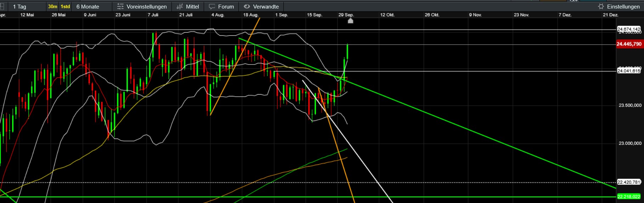Viewport: 644px width, 203px height.
Task: Switch to the 1std interval shortcut
Action: (x=65, y=6)
